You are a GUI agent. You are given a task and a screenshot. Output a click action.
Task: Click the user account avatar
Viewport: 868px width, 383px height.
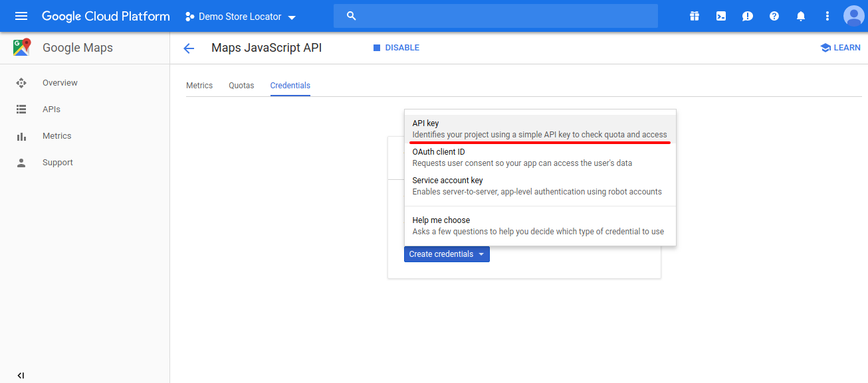853,16
